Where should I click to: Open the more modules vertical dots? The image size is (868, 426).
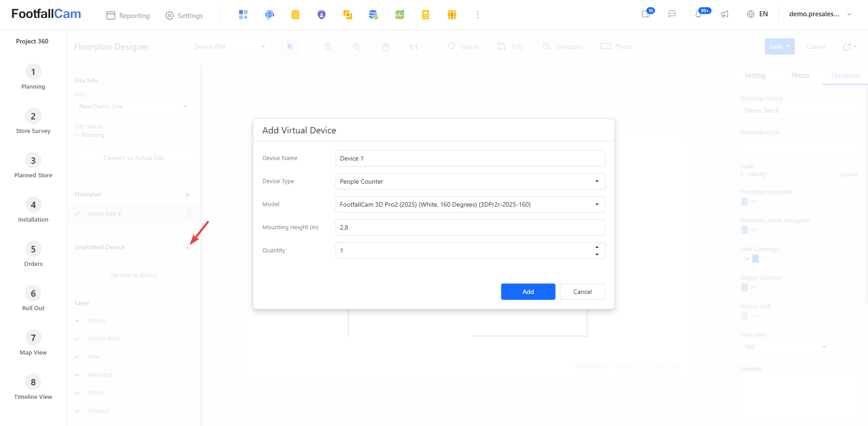(477, 15)
